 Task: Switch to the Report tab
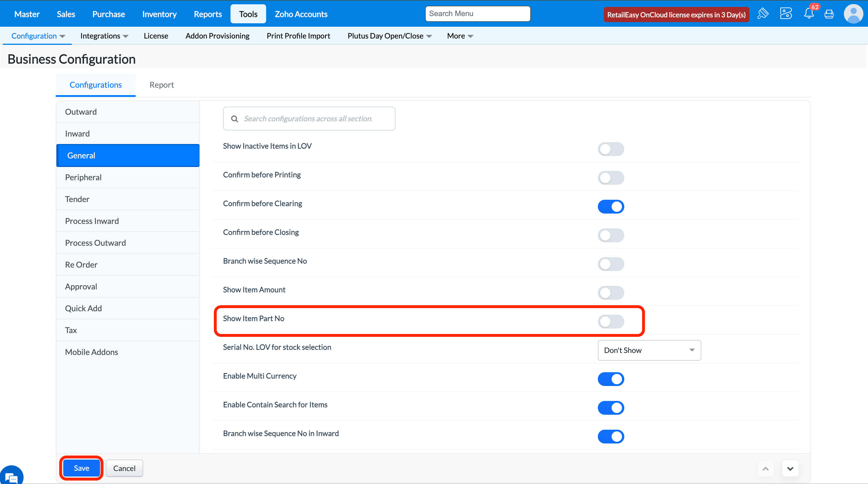(162, 84)
